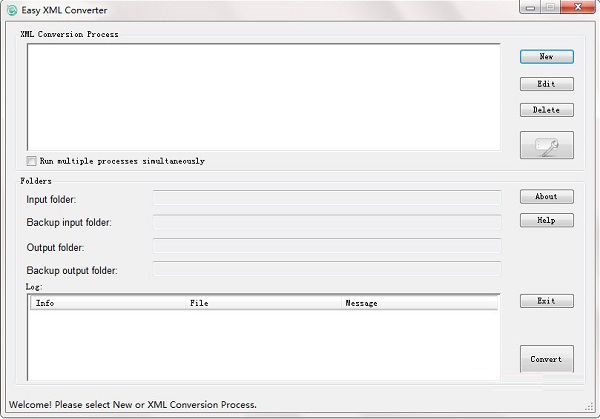Close the Easy XML Converter window
Image resolution: width=600 pixels, height=419 pixels.
[x=578, y=7]
